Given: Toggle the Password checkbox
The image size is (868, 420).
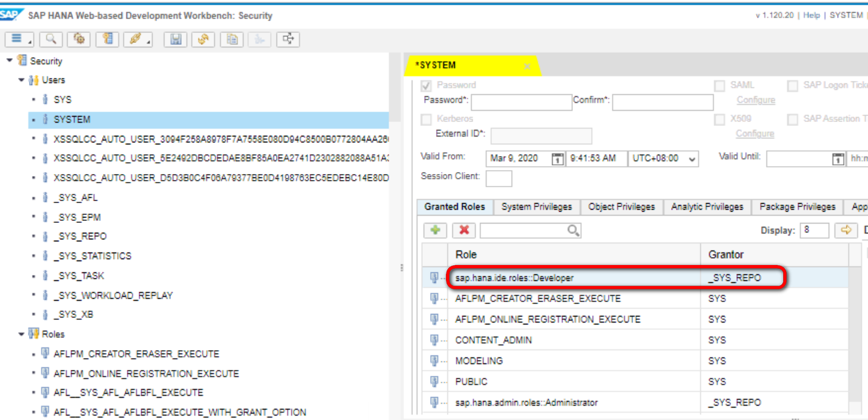Looking at the screenshot, I should 426,85.
